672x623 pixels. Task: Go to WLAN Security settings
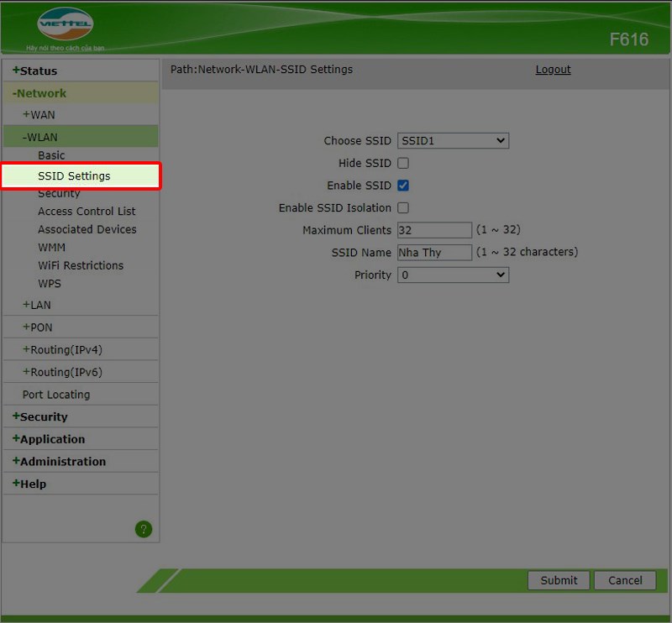pyautogui.click(x=59, y=194)
